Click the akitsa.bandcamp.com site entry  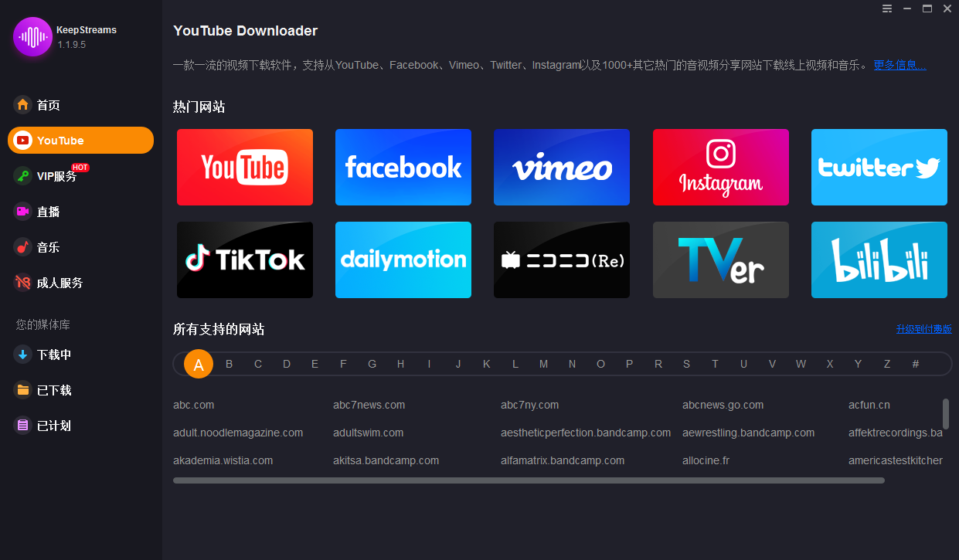[386, 460]
